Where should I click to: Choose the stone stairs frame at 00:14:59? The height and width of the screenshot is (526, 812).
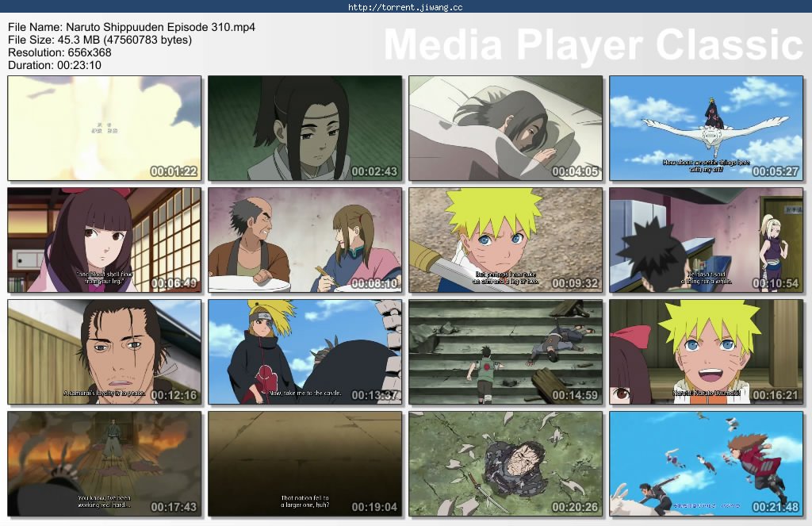coord(505,352)
